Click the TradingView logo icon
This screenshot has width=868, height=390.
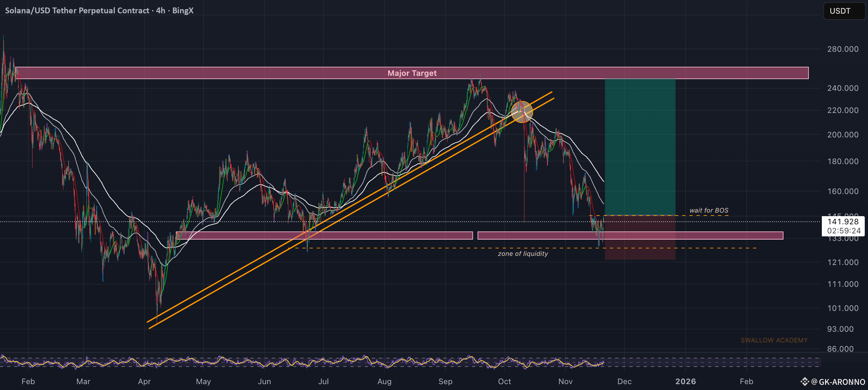[x=805, y=382]
